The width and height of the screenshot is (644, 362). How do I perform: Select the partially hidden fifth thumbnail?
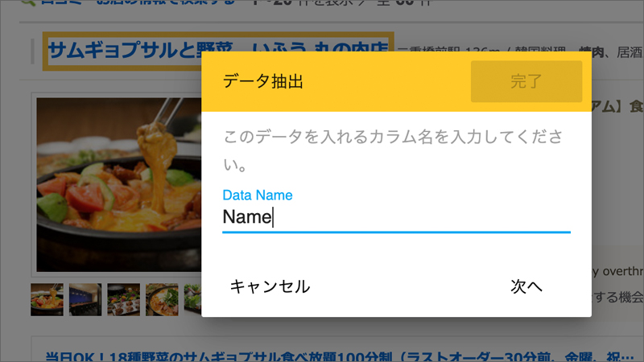[x=192, y=299]
